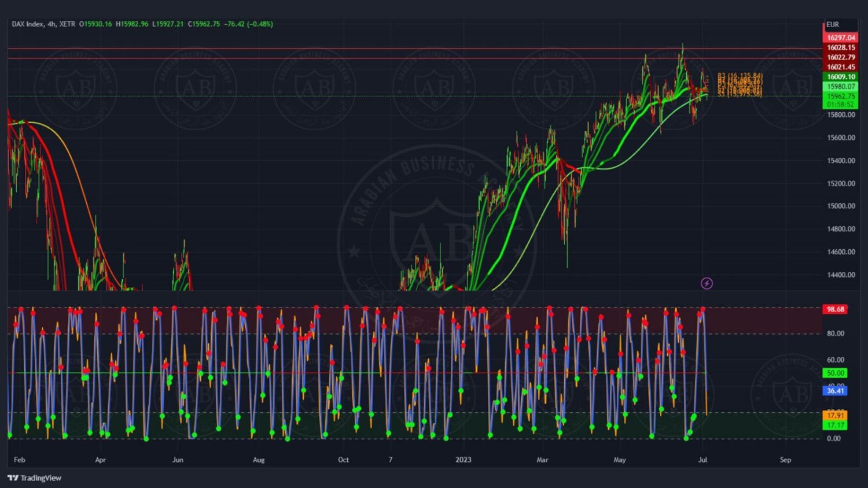Click the oscillator 80.00 level label
The height and width of the screenshot is (488, 868).
tap(835, 334)
